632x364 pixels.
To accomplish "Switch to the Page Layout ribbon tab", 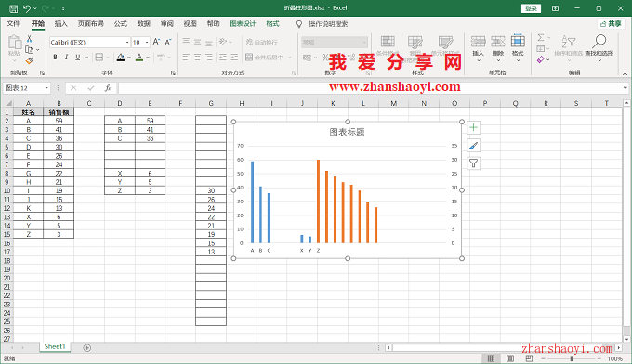I will pyautogui.click(x=91, y=24).
